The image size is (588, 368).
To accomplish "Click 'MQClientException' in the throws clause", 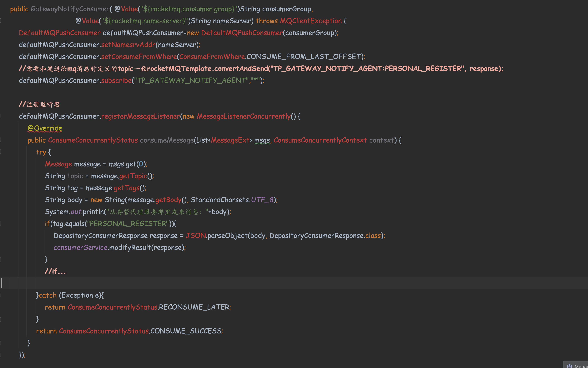I will (311, 21).
